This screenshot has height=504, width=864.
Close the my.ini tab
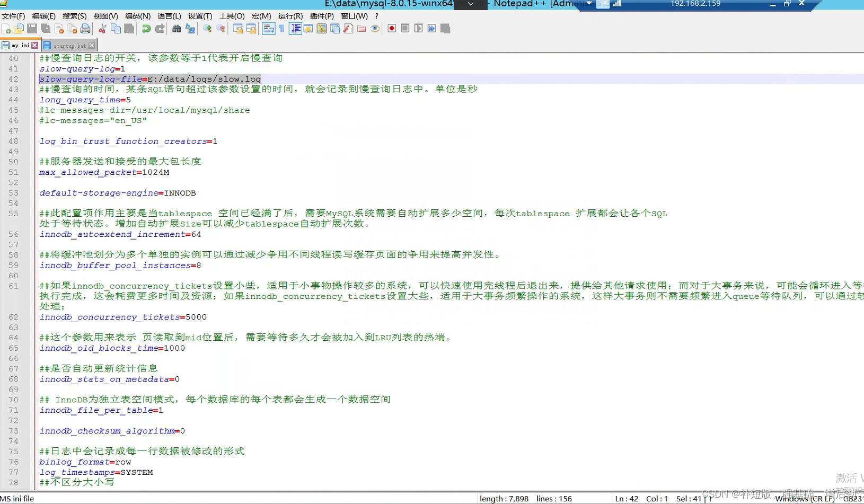(35, 46)
